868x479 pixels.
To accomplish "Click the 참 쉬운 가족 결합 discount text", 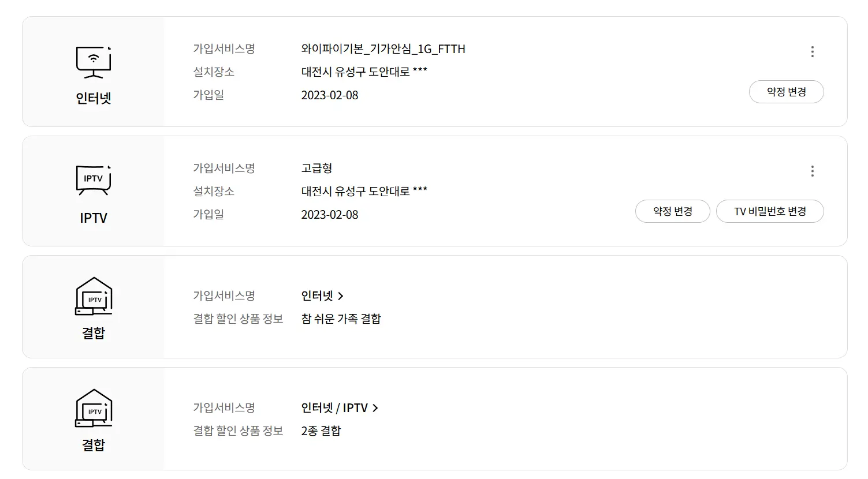I will [341, 319].
